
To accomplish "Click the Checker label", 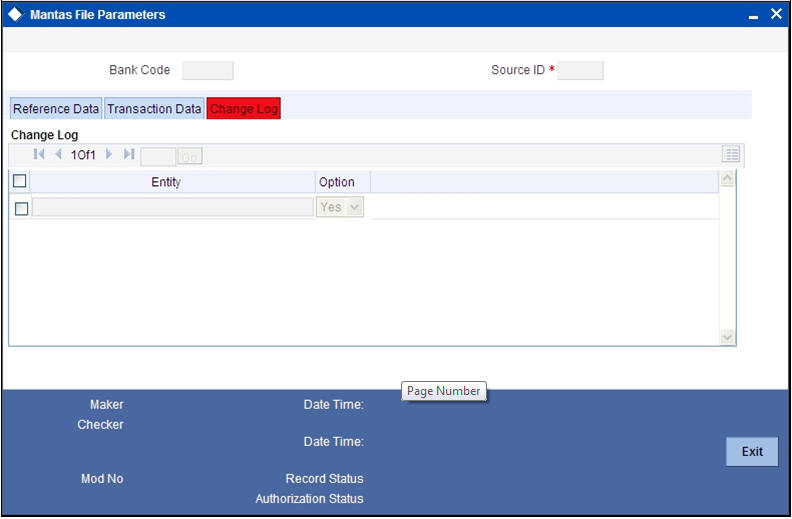I will tap(100, 425).
